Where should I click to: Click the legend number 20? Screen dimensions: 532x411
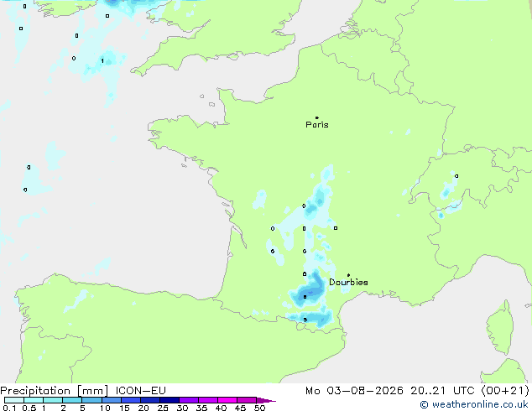[x=143, y=408]
